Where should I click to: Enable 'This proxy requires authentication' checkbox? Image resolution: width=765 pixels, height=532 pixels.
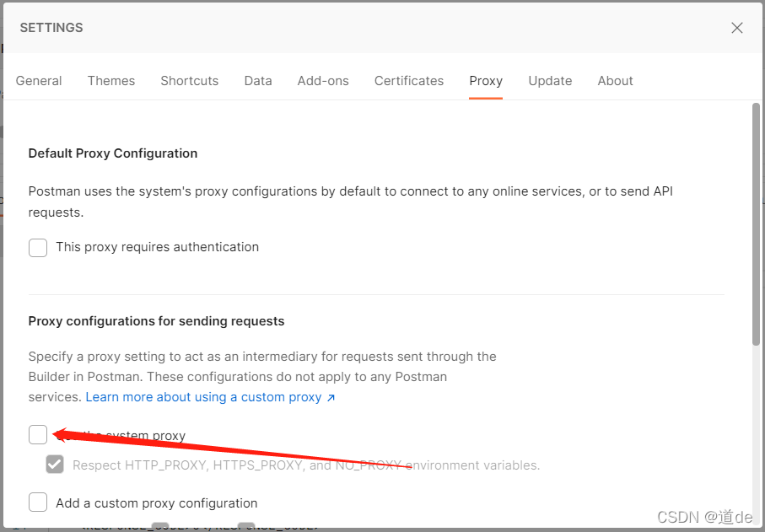point(38,248)
